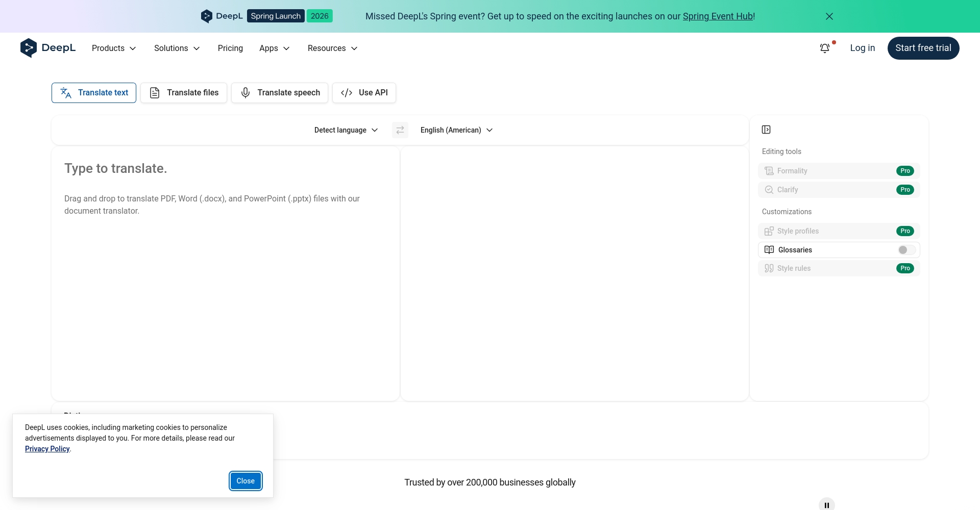Open the Apps dropdown
The height and width of the screenshot is (510, 980).
click(275, 48)
